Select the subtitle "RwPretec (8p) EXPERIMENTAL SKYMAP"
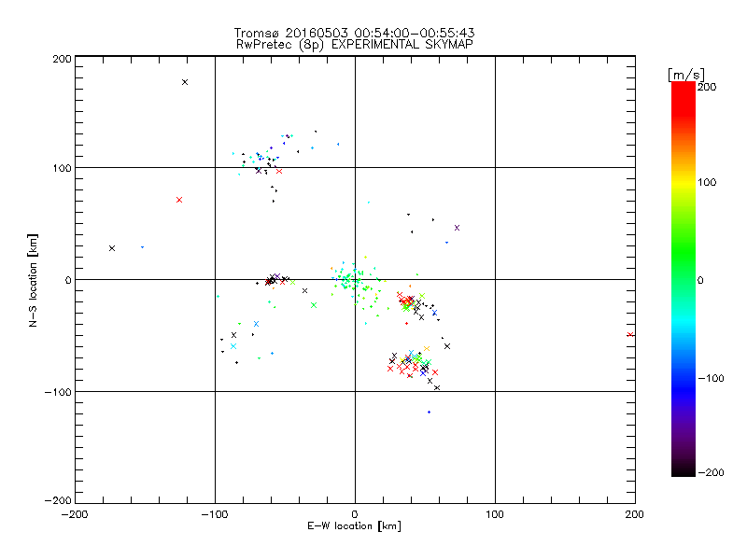 point(355,45)
